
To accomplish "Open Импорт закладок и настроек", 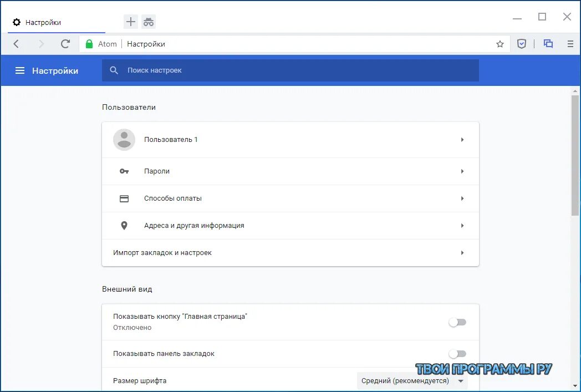I will click(x=290, y=253).
